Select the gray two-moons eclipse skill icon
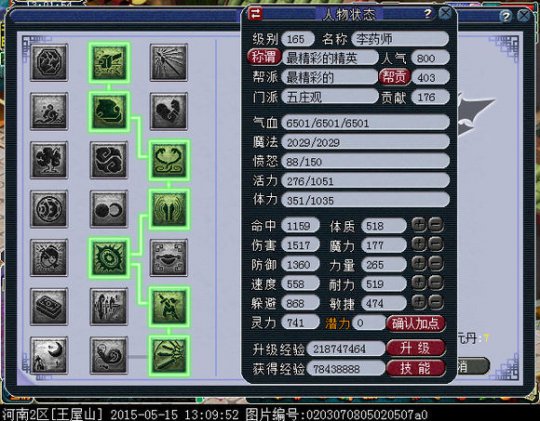 tap(109, 209)
